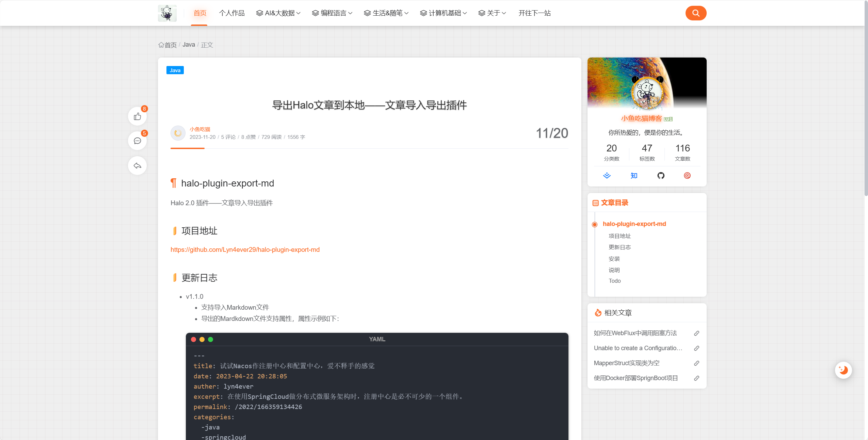Click the flame icon beside 相关文章
The width and height of the screenshot is (868, 440).
click(x=598, y=313)
